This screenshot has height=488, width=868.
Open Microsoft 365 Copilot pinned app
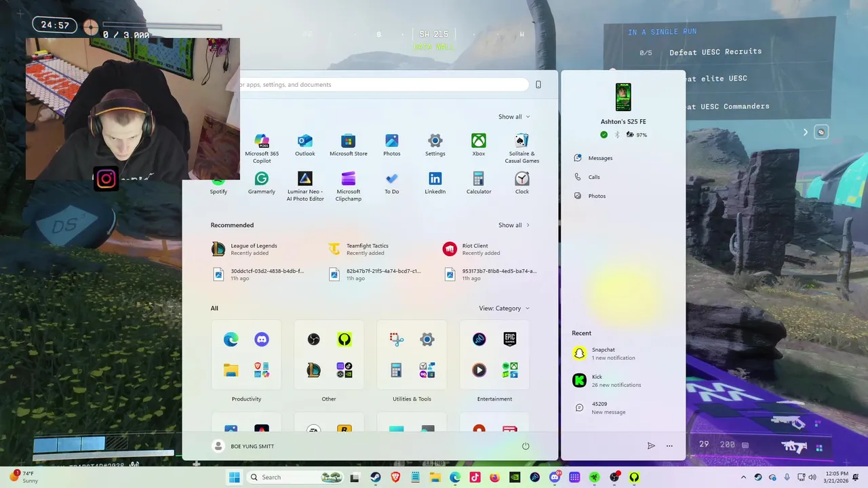262,148
